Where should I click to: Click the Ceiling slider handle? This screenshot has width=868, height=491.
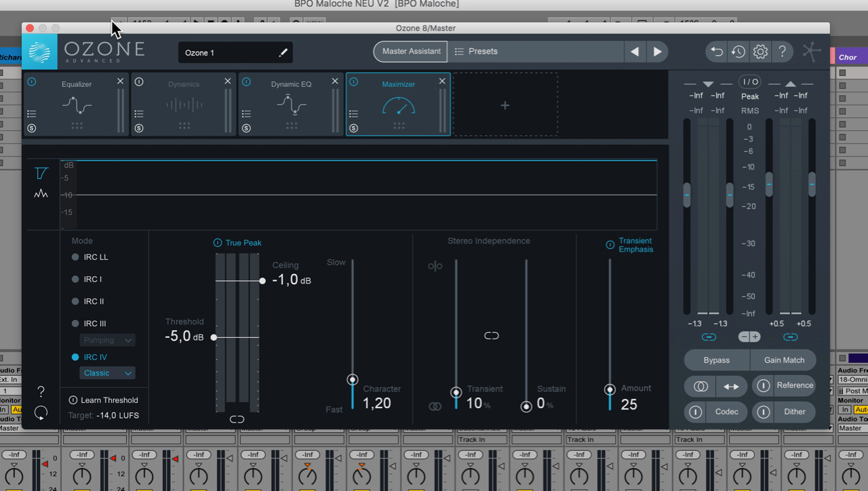click(x=262, y=281)
